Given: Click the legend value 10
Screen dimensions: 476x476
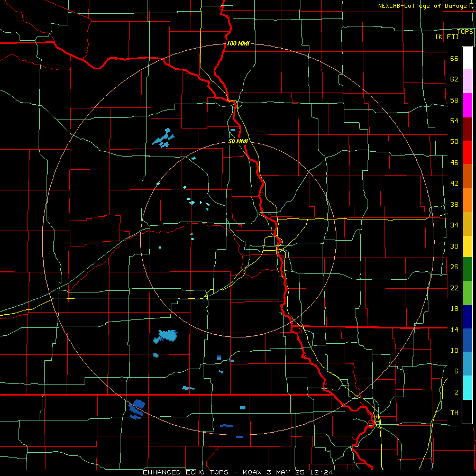Looking at the screenshot, I should click(454, 350).
